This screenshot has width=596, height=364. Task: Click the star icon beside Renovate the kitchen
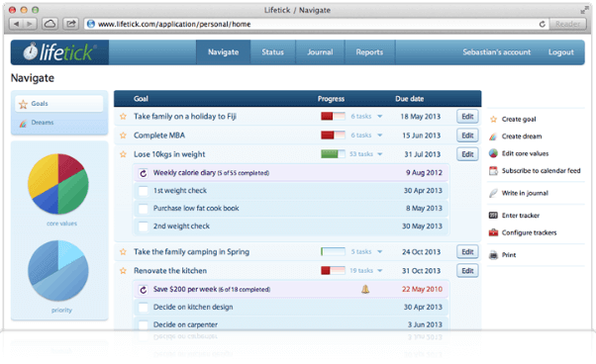tap(123, 271)
